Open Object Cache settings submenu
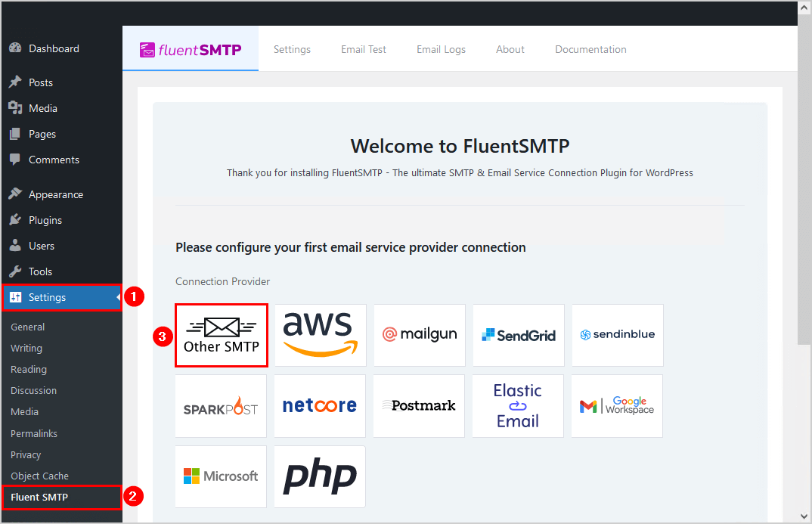Image resolution: width=812 pixels, height=524 pixels. click(39, 476)
